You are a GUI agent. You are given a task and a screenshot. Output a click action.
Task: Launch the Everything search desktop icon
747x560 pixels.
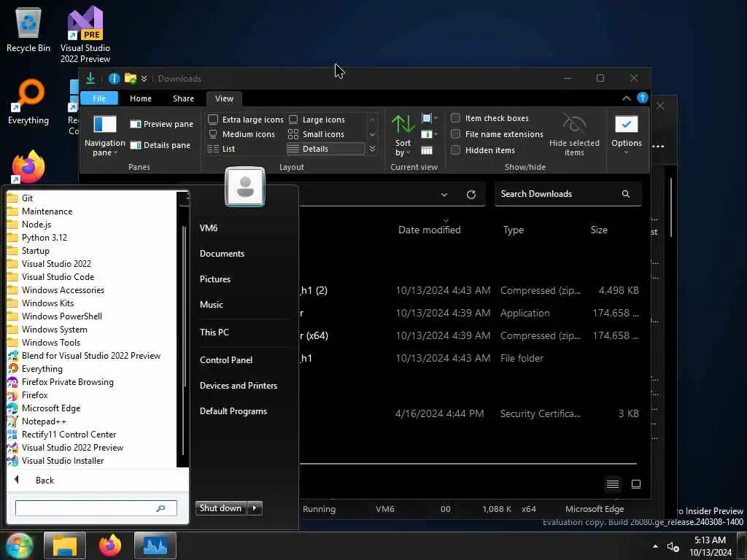[x=28, y=102]
